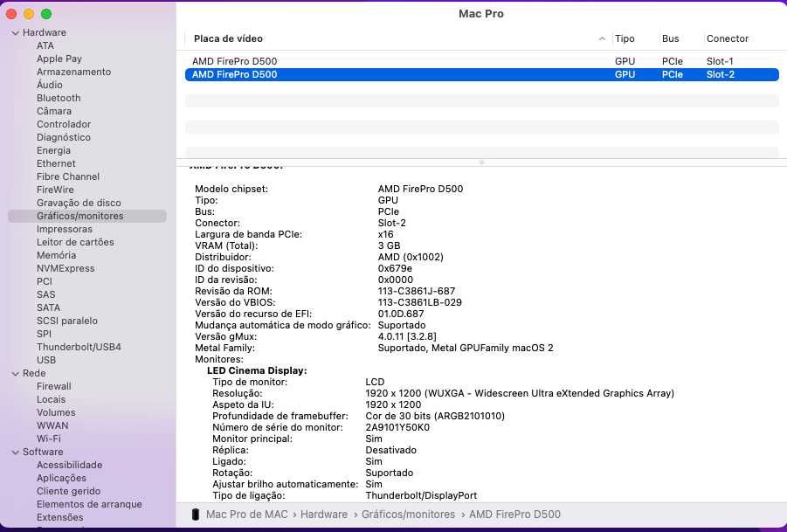Screen dimensions: 787x532
Task: Click VRAM value 3 GB
Action: pyautogui.click(x=389, y=246)
